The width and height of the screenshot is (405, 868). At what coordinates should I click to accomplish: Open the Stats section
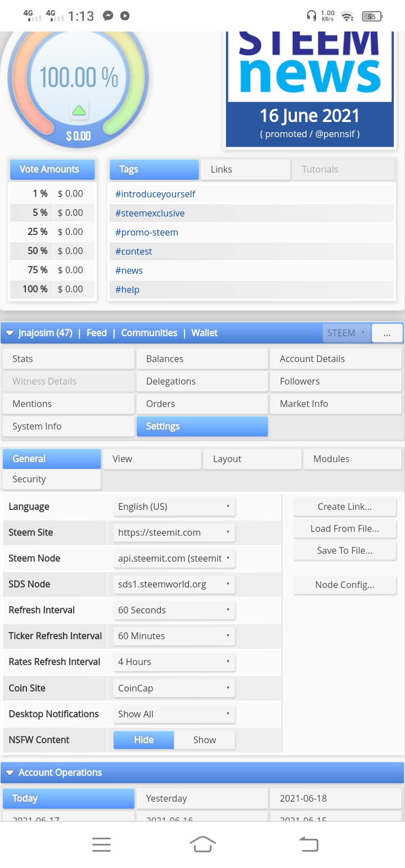click(x=69, y=359)
